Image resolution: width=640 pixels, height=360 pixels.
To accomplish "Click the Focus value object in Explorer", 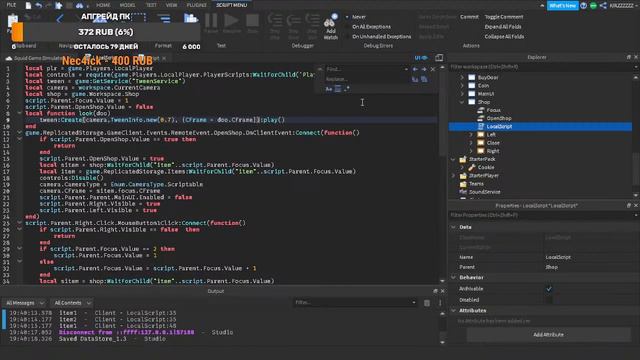I will click(493, 110).
